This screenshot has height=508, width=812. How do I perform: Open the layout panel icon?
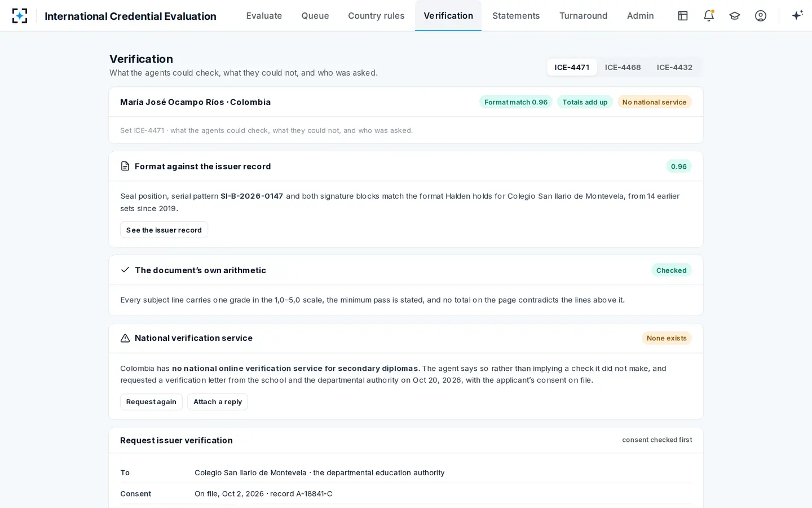(x=683, y=16)
